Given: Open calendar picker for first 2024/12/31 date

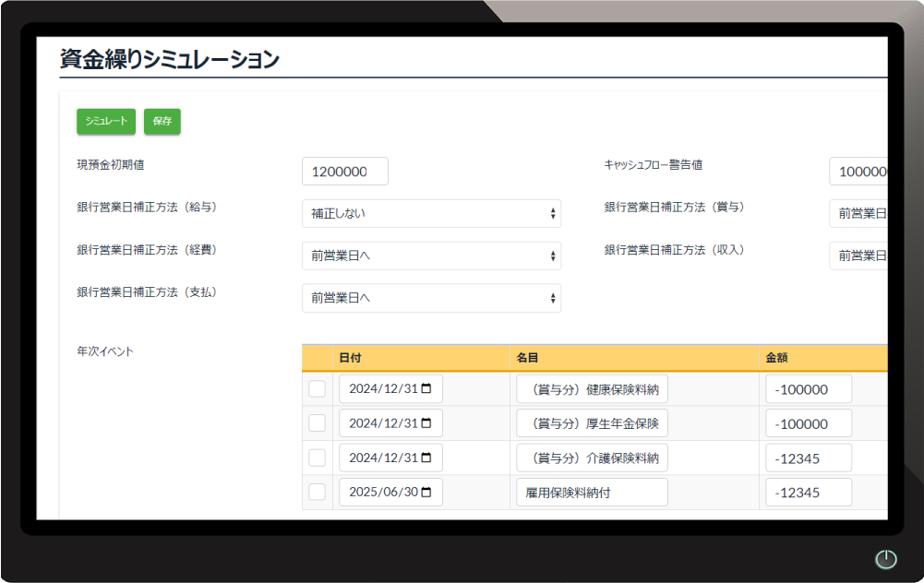Looking at the screenshot, I should point(426,389).
